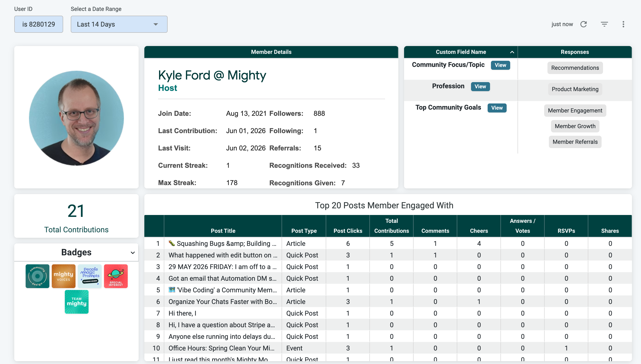Click the Last Contribution value Jun 01, 2026

(x=245, y=131)
